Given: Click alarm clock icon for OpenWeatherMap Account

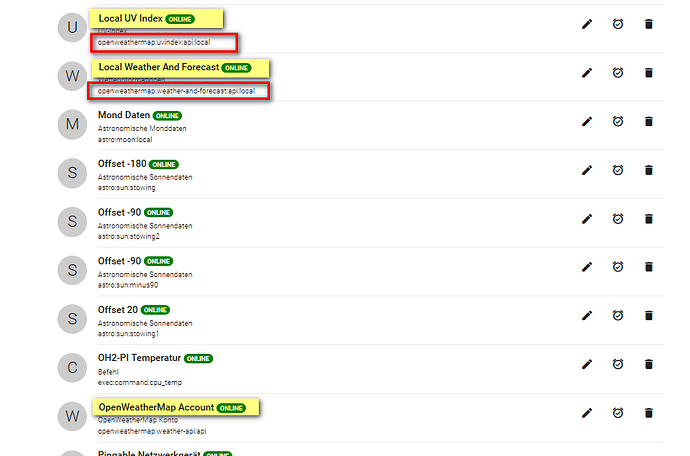Looking at the screenshot, I should [x=618, y=413].
